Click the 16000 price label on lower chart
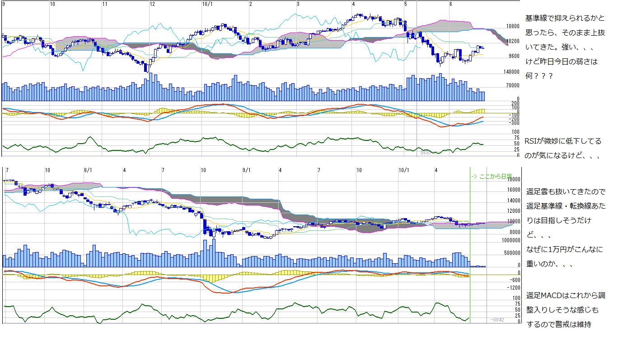Image resolution: width=618 pixels, height=364 pixels. point(513,190)
